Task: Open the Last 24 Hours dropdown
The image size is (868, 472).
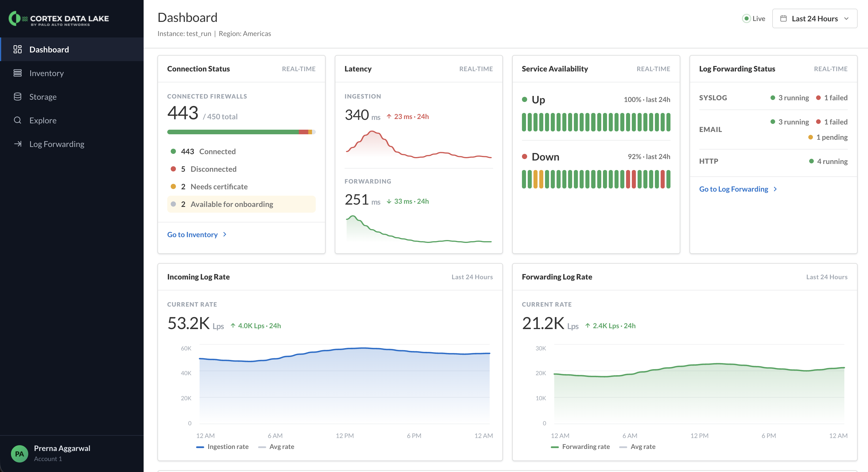Action: pos(814,18)
